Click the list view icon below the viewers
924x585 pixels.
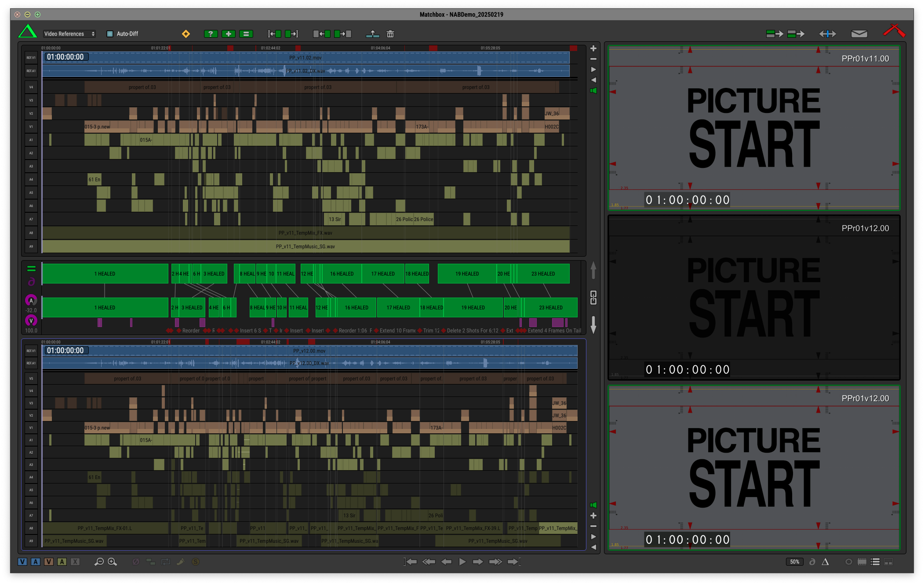875,562
